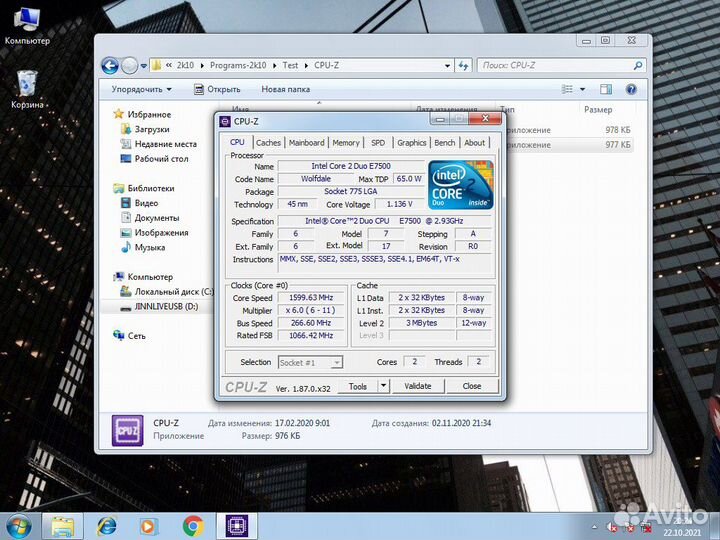Select Избранное in the navigation pane
720x540 pixels.
pos(142,114)
